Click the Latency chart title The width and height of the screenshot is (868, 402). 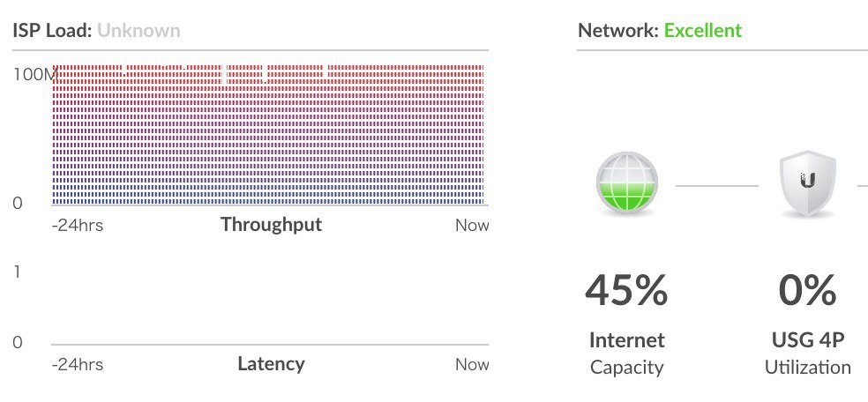(x=272, y=364)
